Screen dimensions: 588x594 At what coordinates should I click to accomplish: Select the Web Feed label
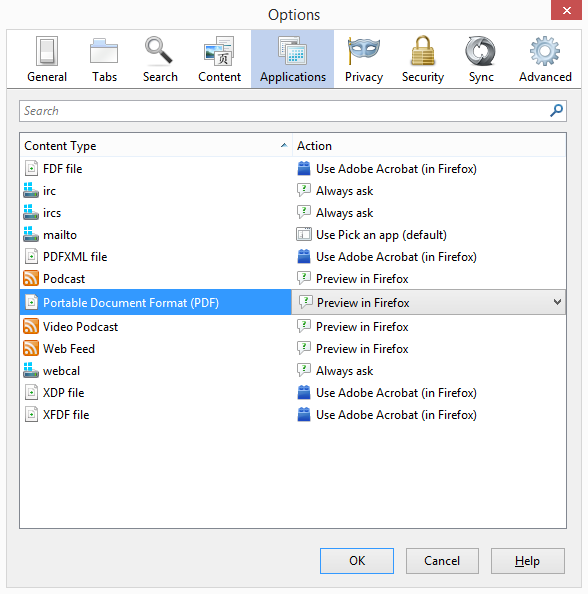69,349
